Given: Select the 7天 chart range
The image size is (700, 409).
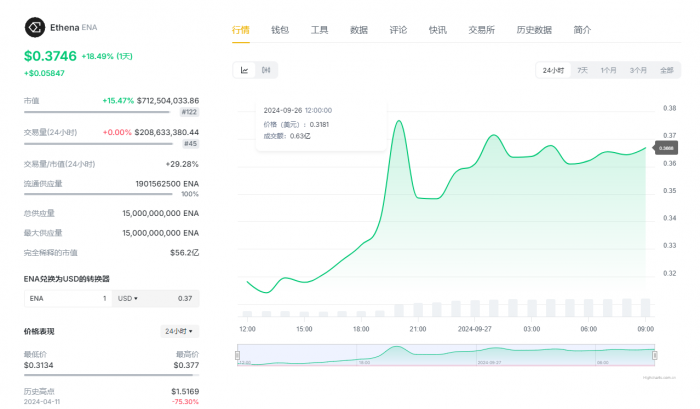Looking at the screenshot, I should click(582, 70).
